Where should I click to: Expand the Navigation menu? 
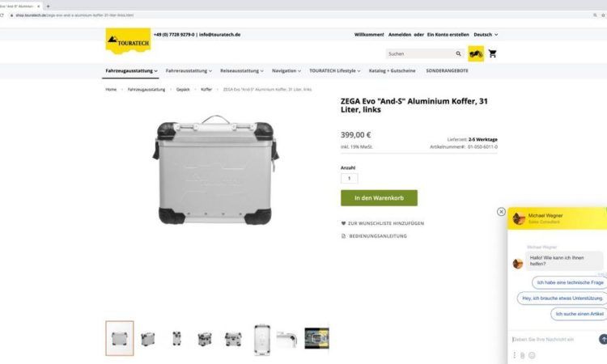point(286,71)
